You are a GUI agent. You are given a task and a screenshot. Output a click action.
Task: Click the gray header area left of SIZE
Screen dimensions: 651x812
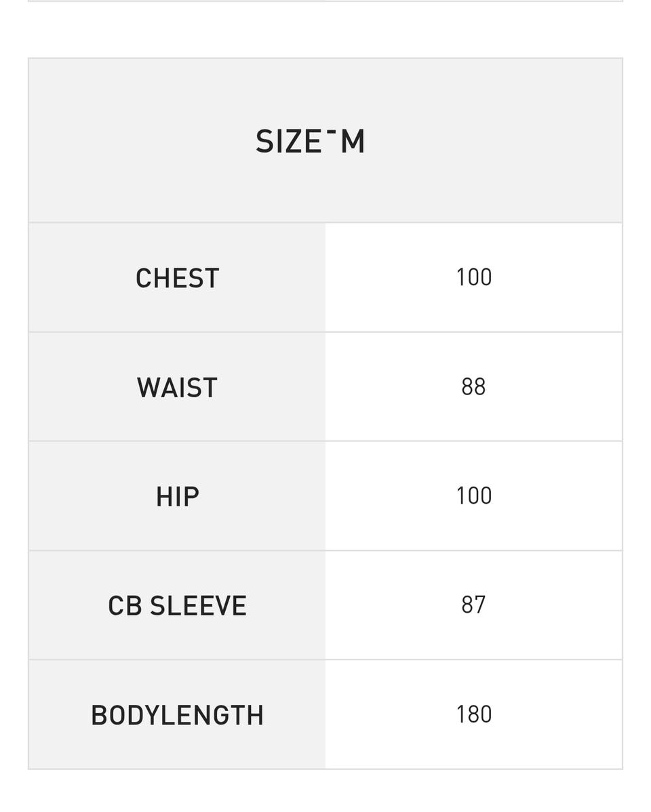[136, 142]
